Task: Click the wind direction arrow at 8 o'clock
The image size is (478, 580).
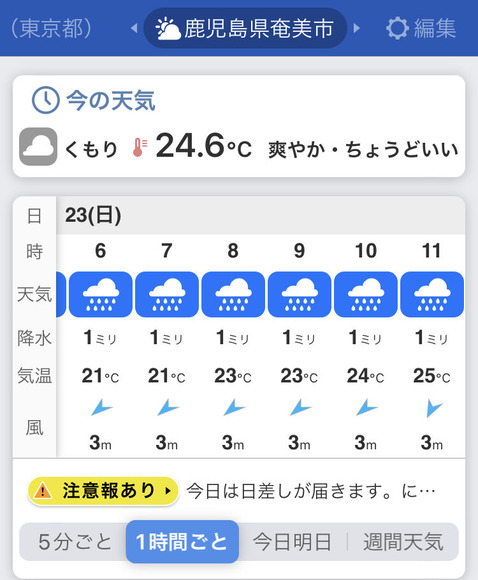Action: click(233, 408)
